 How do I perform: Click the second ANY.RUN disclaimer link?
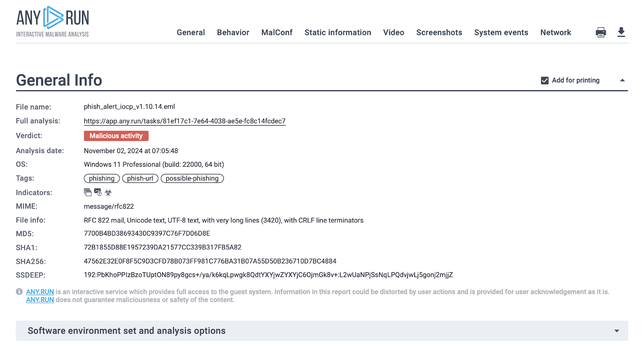[x=40, y=300]
